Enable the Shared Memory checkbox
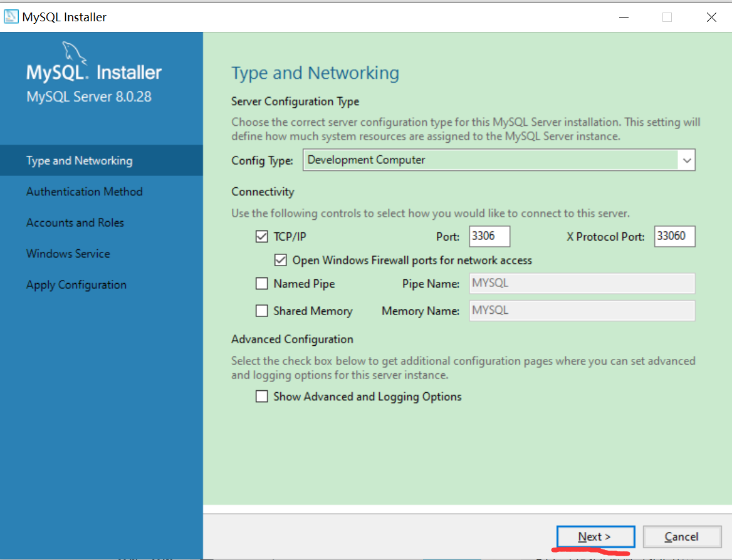 tap(261, 310)
